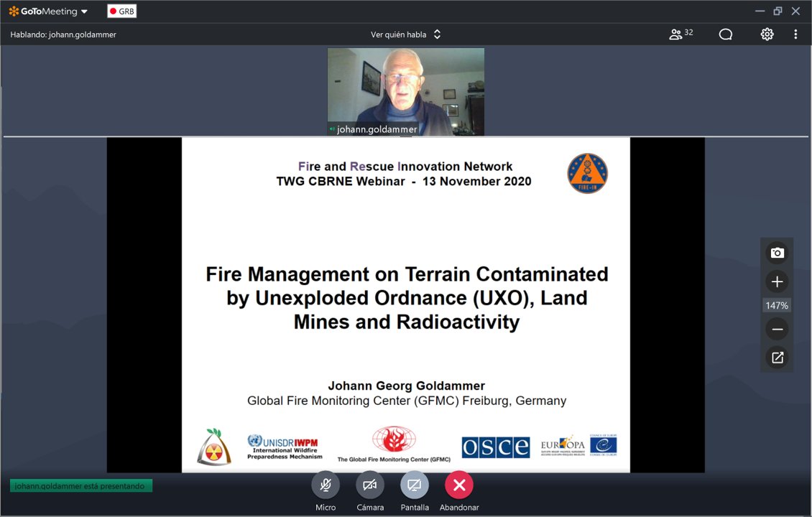Click 'Global Fire Monitoring Center (GFMC) Freiburg, Germany' line
Screen dimensions: 812x517
pyautogui.click(x=407, y=401)
